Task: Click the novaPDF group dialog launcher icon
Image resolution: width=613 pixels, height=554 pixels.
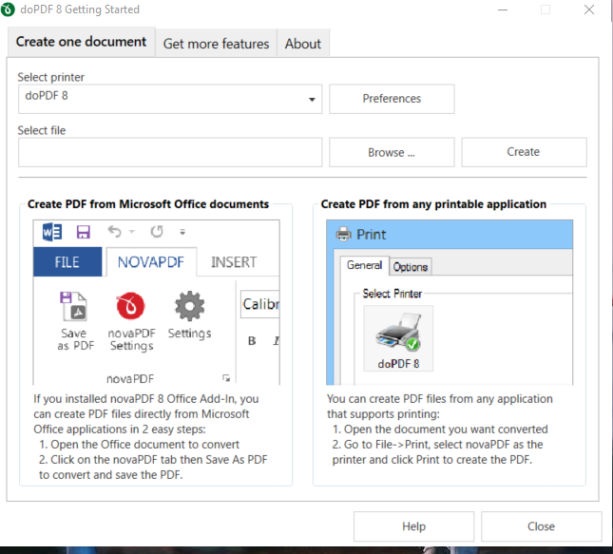Action: pyautogui.click(x=226, y=378)
